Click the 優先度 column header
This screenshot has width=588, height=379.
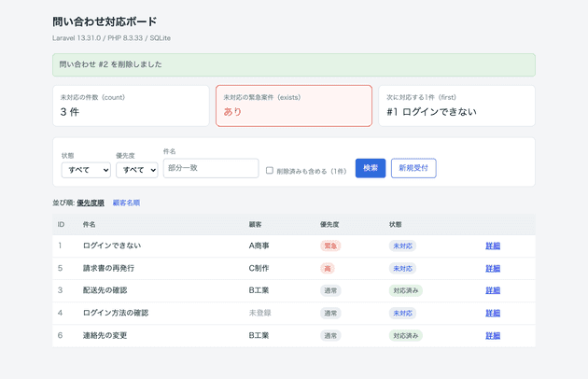click(x=329, y=224)
